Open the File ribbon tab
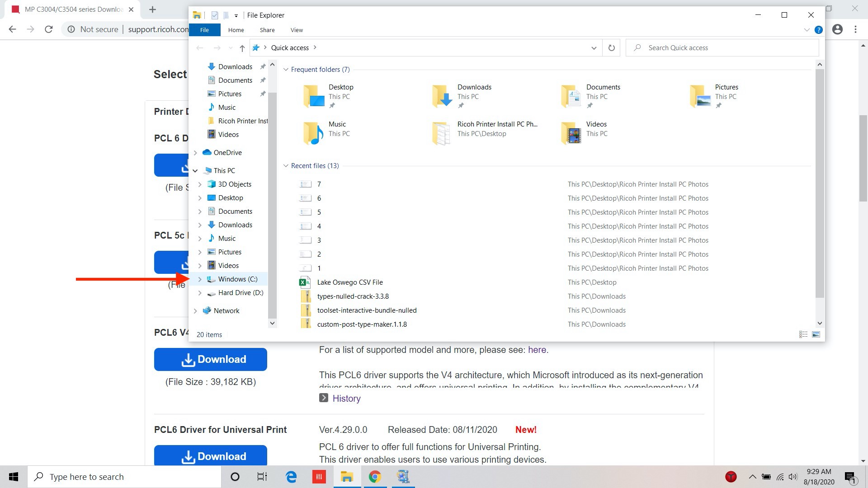868x488 pixels. click(204, 30)
